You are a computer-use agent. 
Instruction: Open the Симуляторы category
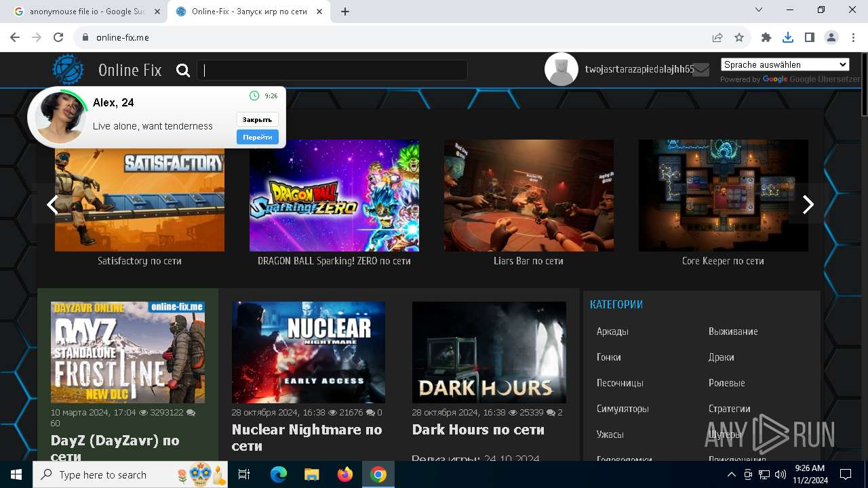tap(623, 409)
